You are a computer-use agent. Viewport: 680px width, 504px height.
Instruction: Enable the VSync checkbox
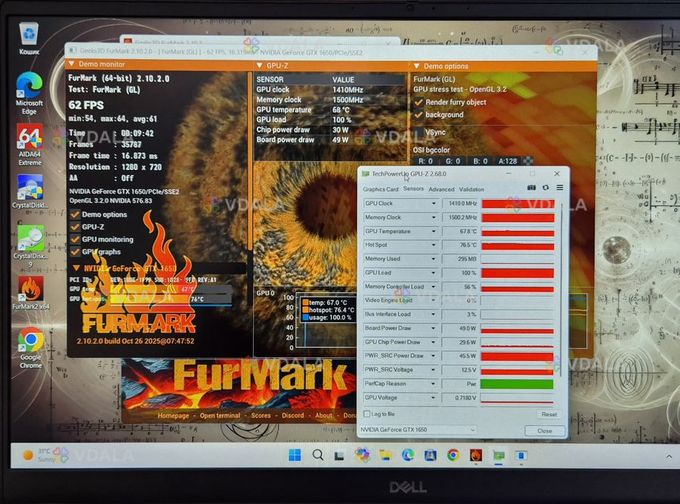(418, 132)
